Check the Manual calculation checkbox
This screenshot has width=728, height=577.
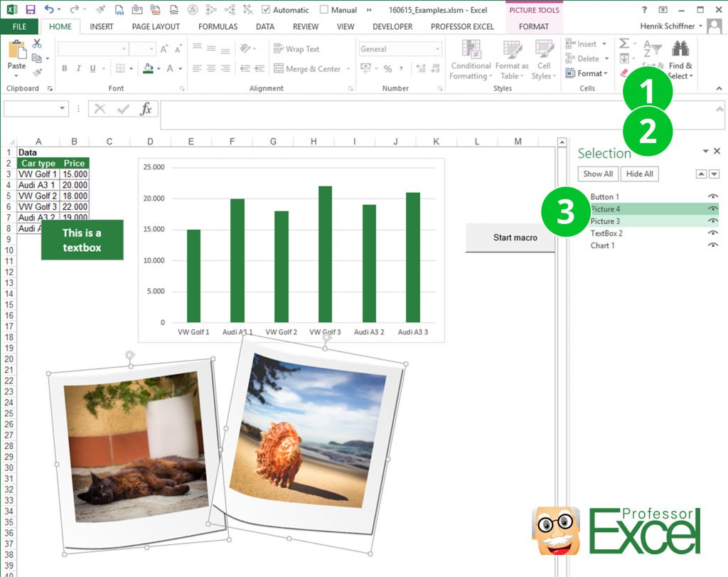324,10
